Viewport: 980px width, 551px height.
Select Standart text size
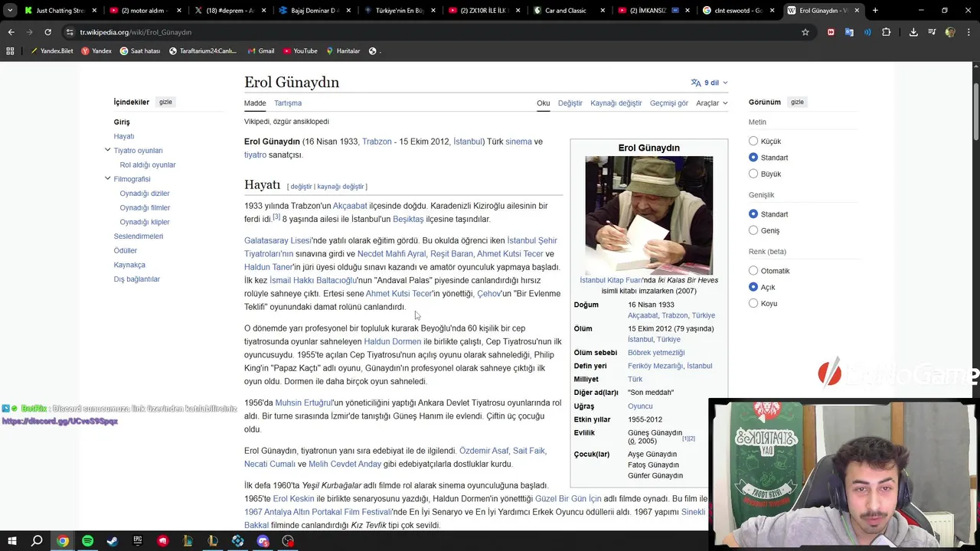[x=753, y=158]
